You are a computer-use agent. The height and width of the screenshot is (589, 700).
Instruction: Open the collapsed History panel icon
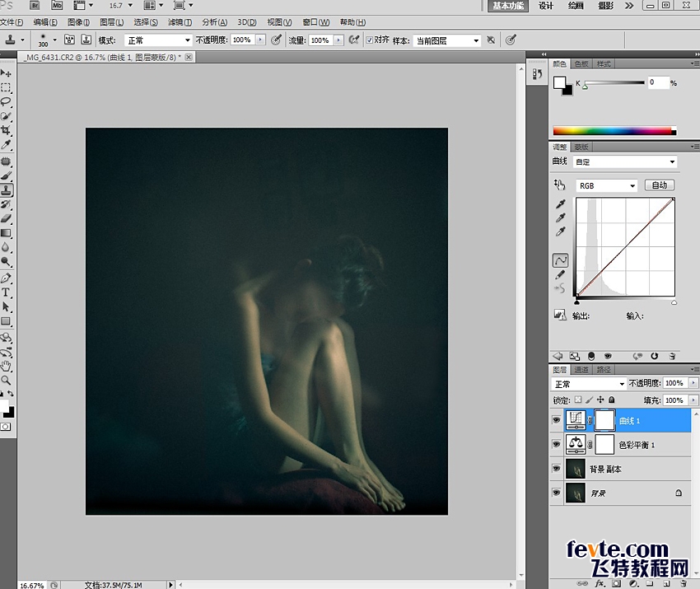coord(537,73)
